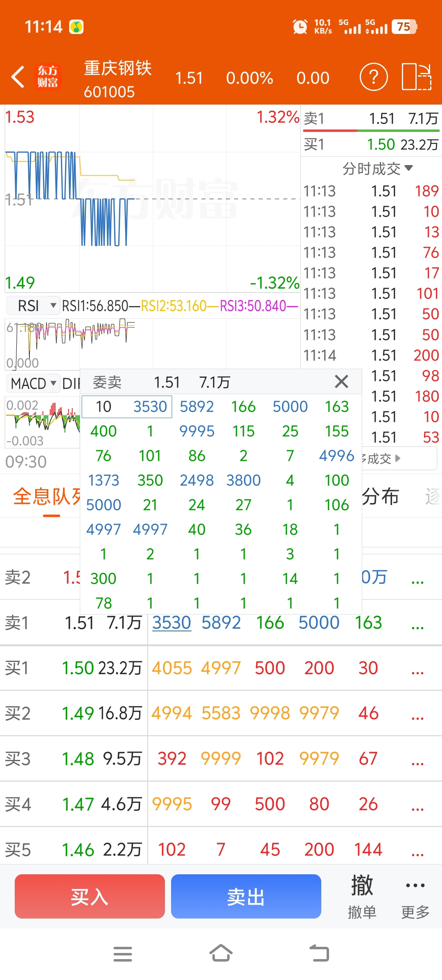Tap 撤单 cancel order button
442x980 pixels.
(362, 896)
